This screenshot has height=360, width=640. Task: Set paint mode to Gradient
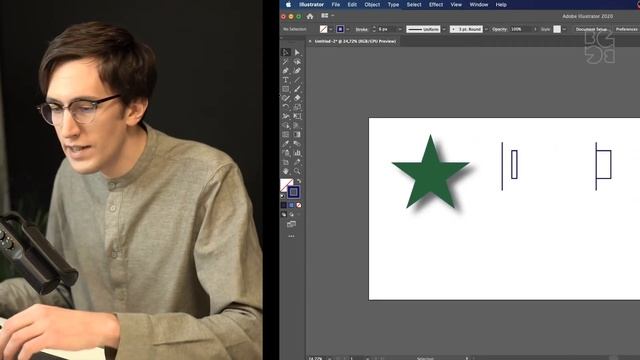coord(291,205)
